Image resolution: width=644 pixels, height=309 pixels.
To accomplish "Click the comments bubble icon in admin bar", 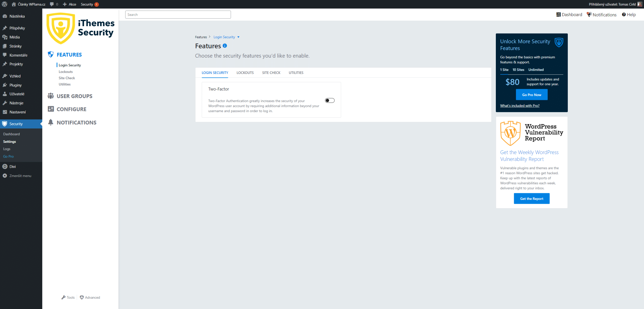I will (52, 4).
